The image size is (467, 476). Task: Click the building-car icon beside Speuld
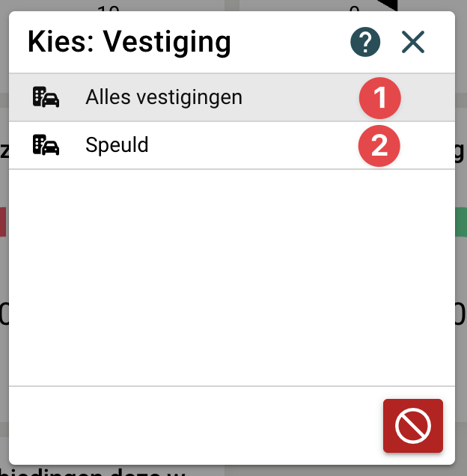pyautogui.click(x=46, y=145)
